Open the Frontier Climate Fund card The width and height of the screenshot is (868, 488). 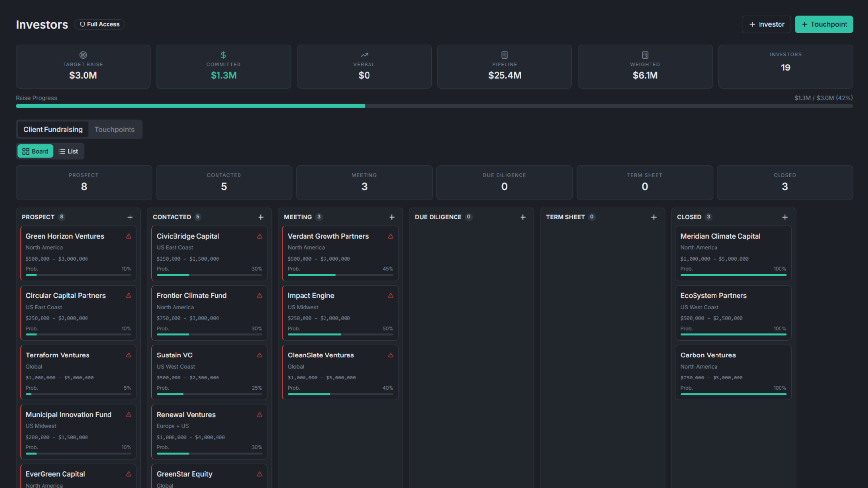pos(209,313)
